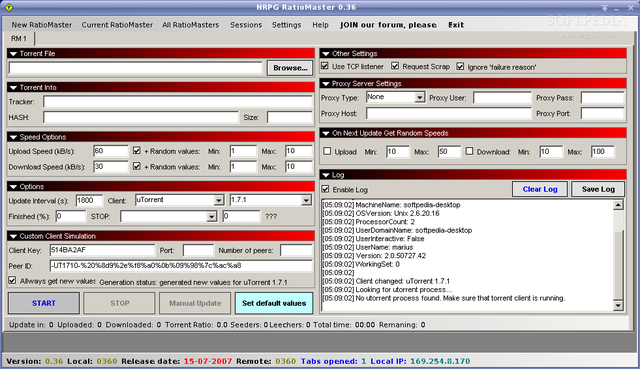Open the Client dropdown showing uTorrent

[x=219, y=200]
